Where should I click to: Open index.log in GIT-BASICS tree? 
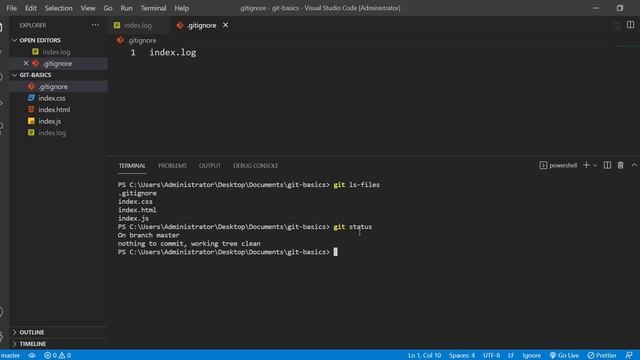tap(52, 133)
